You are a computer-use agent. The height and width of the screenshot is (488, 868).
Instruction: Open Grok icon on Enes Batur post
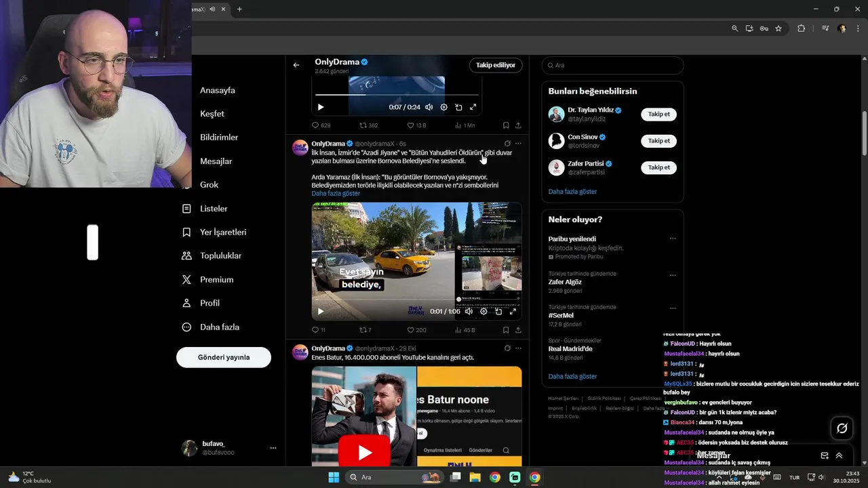click(x=507, y=348)
